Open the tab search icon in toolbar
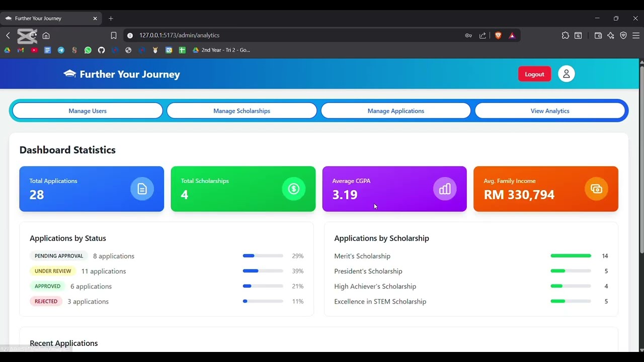This screenshot has height=362, width=644. coord(578,35)
